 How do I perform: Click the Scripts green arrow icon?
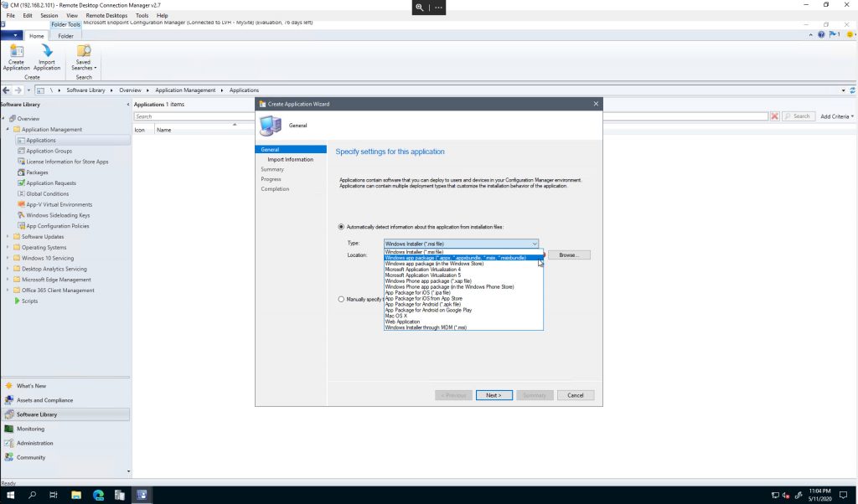[x=17, y=301]
